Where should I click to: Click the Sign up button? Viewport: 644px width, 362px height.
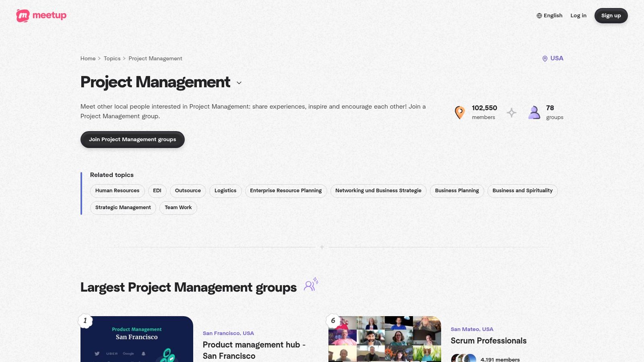tap(611, 15)
